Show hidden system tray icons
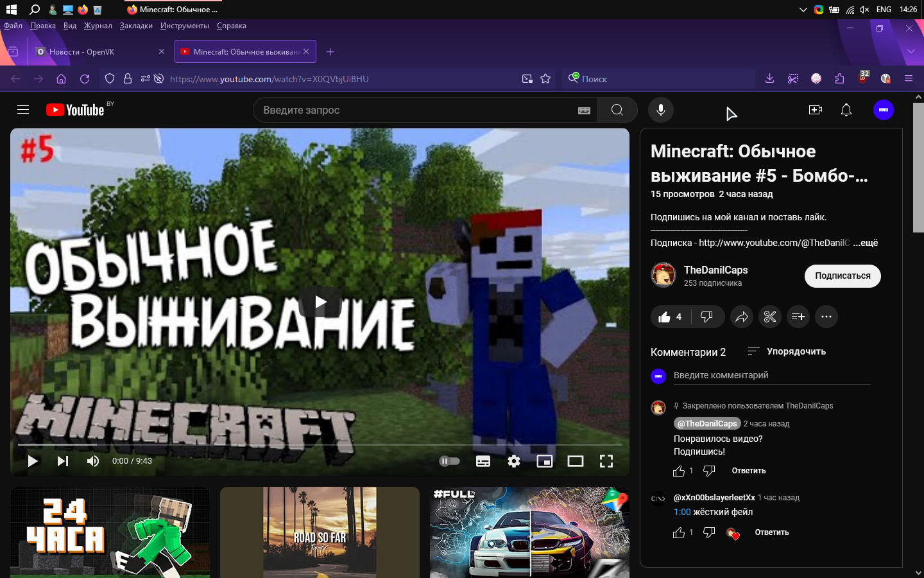Viewport: 924px width, 578px height. 803,10
